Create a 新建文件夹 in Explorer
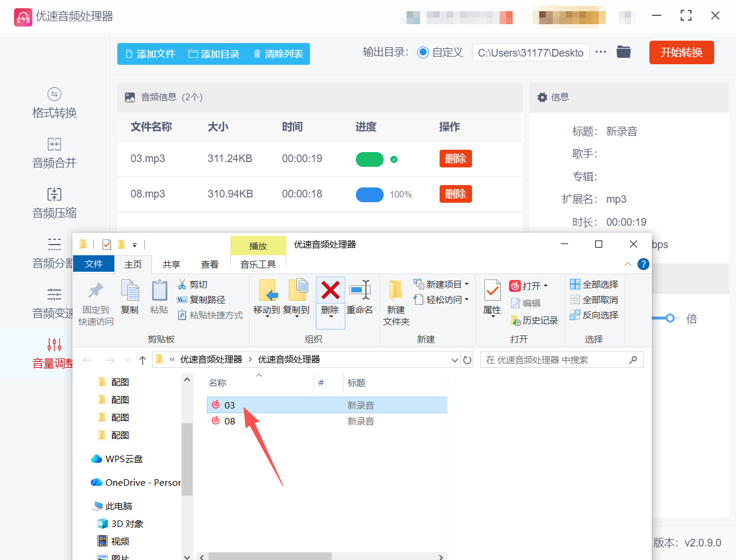Image resolution: width=736 pixels, height=560 pixels. (x=395, y=301)
